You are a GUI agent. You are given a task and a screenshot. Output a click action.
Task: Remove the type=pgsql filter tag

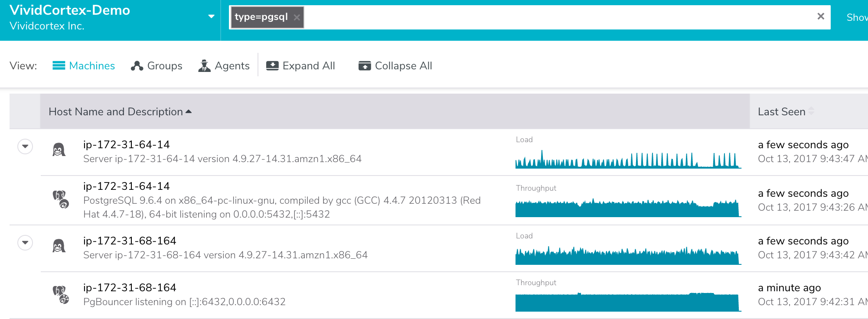point(297,17)
